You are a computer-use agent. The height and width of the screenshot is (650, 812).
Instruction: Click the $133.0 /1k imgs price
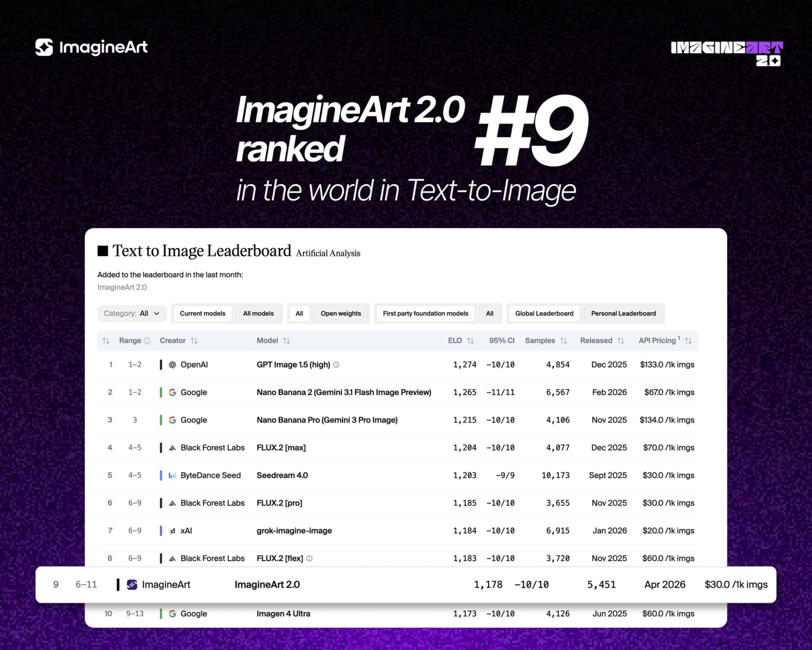(x=667, y=365)
